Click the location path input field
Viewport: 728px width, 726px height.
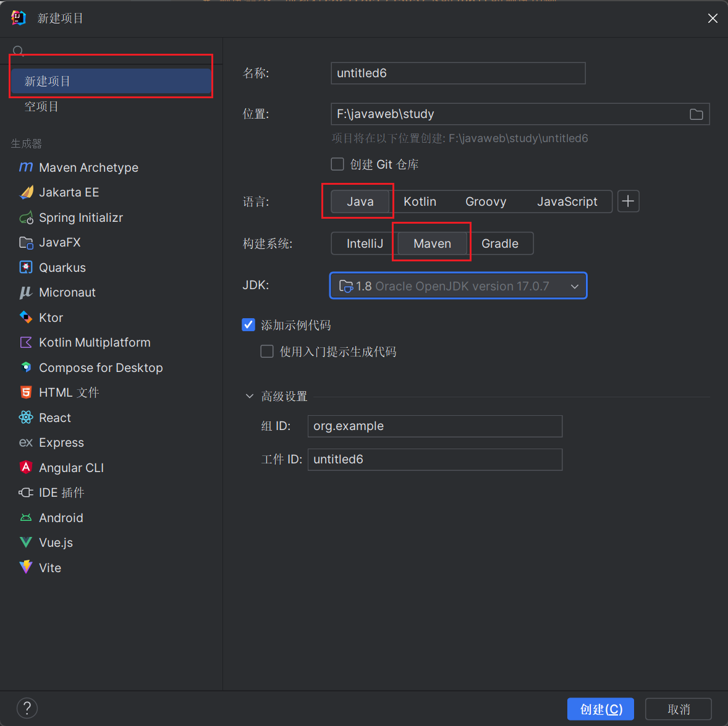coord(520,114)
